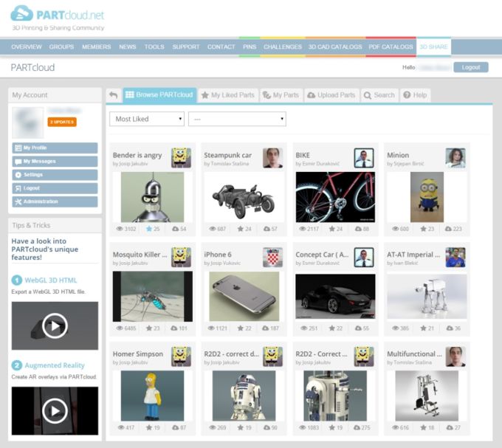
Task: Click the eye views icon on Mosquito Killer
Action: 120,328
